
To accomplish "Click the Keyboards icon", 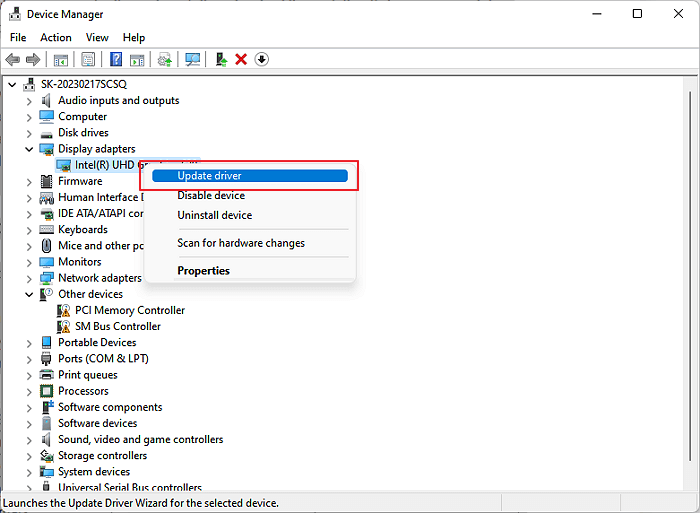I will [x=46, y=229].
